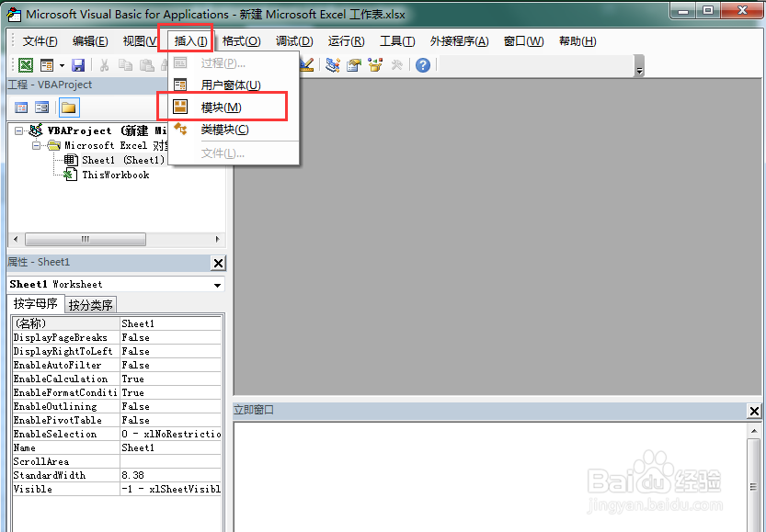
Task: Open the 外接程序(A) menu
Action: (459, 41)
